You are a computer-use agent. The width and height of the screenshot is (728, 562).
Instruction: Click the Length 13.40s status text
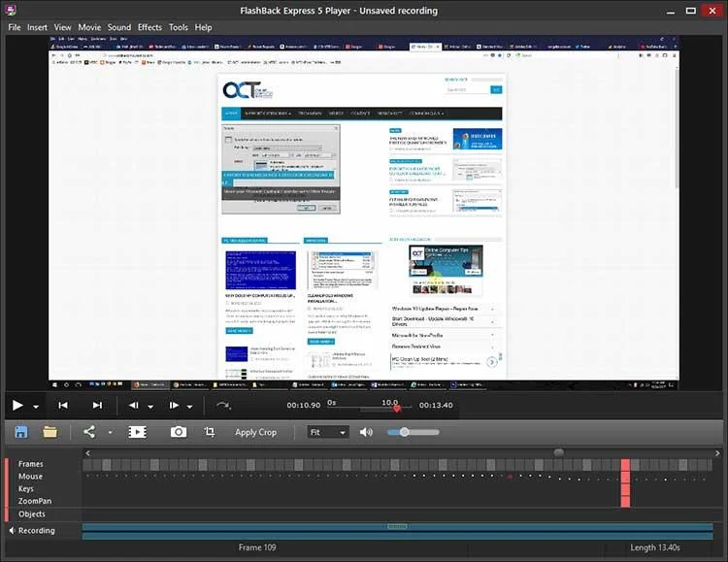coord(654,547)
